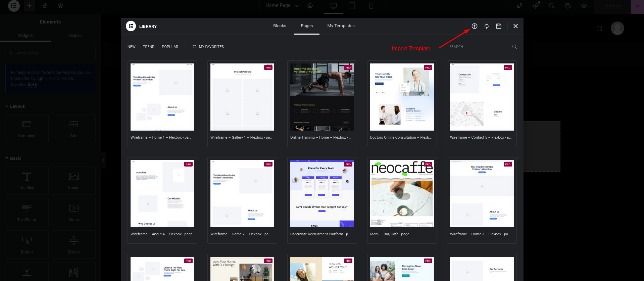Switch to the Pages tab

307,26
